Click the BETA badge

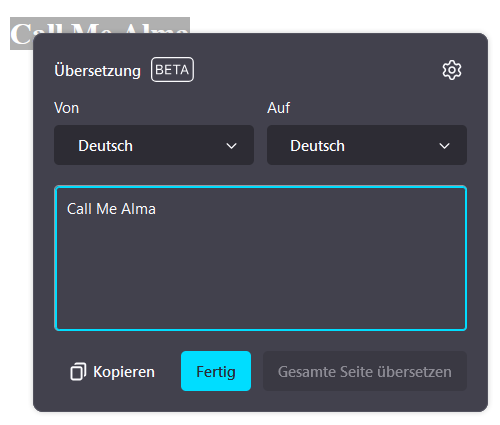[x=172, y=70]
